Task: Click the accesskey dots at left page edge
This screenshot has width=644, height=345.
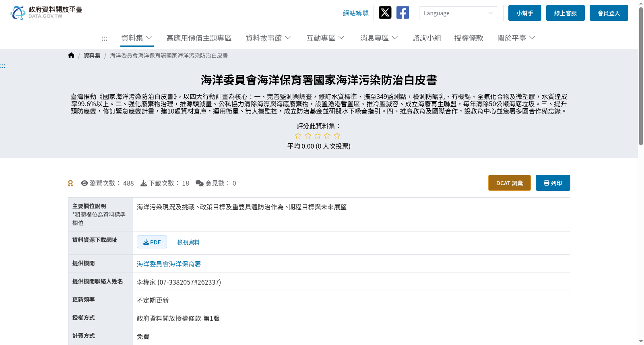Action: [x=3, y=66]
